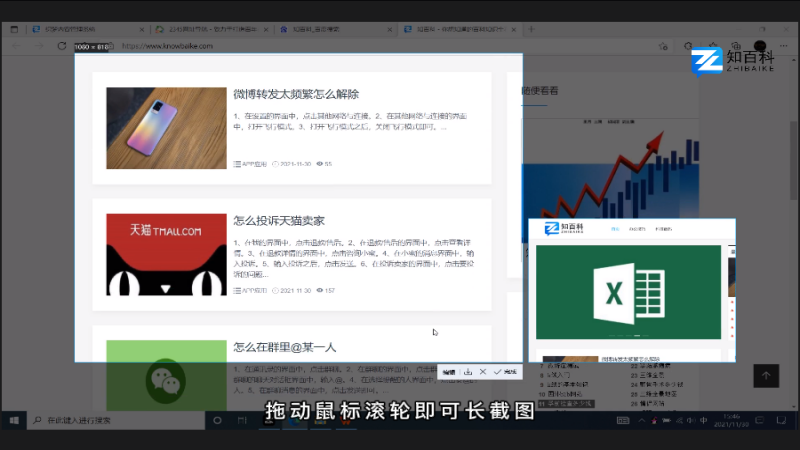Click the 随便看看 sidebar heading
Viewport: 800px width, 450px height.
(540, 91)
